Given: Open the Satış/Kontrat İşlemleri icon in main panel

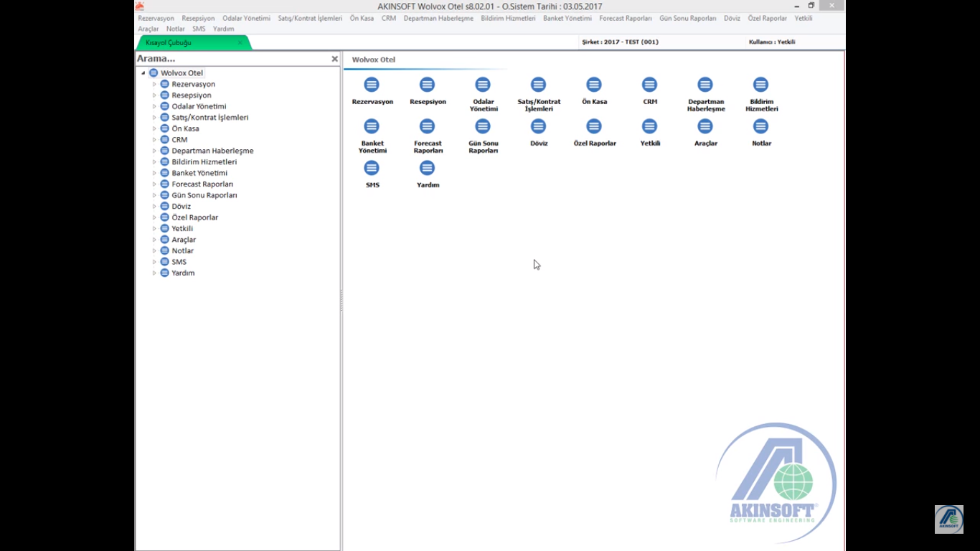Looking at the screenshot, I should (x=539, y=85).
